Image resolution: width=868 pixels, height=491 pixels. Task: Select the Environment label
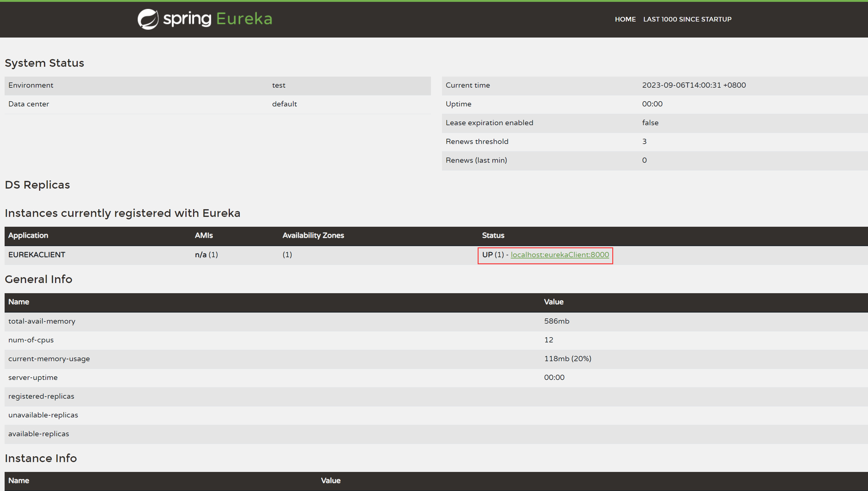tap(31, 85)
